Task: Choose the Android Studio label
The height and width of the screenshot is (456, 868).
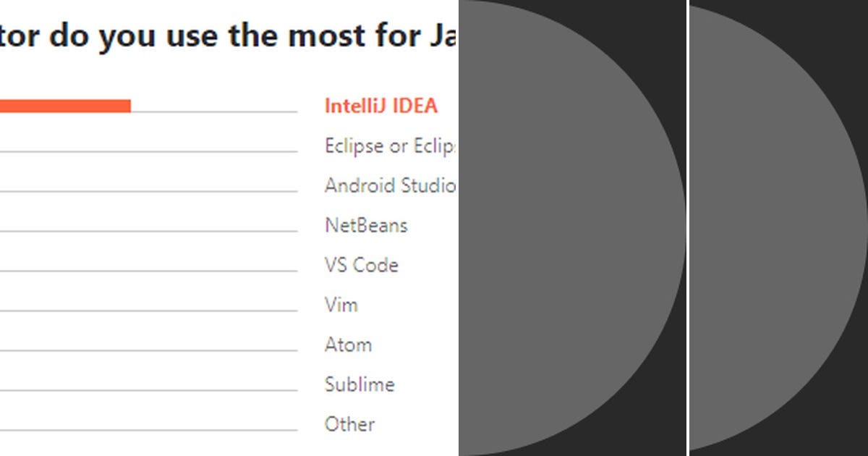Action: click(391, 185)
